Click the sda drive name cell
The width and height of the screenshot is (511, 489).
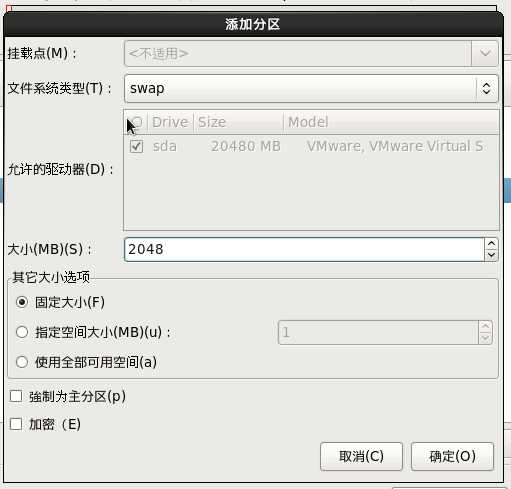tap(165, 146)
